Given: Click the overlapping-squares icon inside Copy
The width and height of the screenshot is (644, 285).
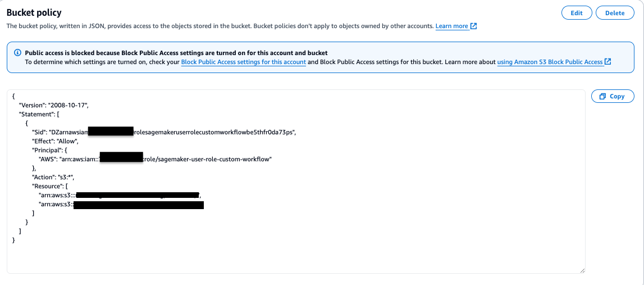Looking at the screenshot, I should click(602, 96).
